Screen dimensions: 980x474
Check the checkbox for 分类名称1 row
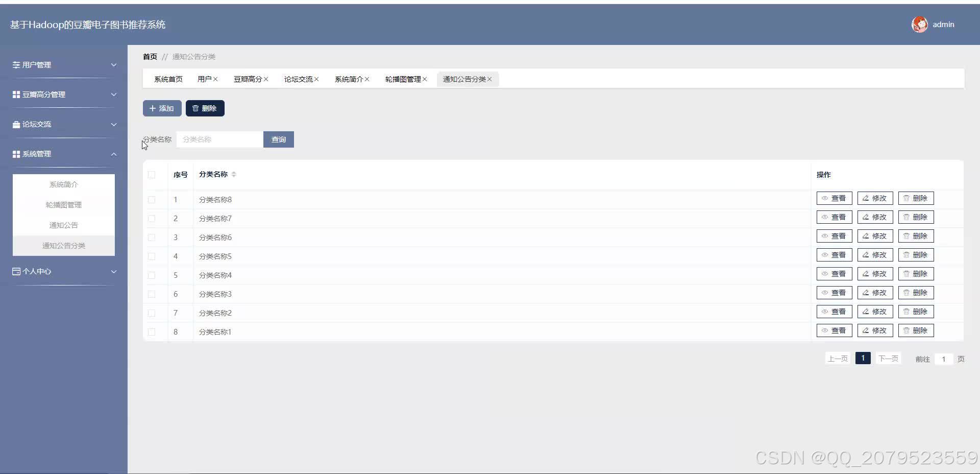(x=151, y=332)
